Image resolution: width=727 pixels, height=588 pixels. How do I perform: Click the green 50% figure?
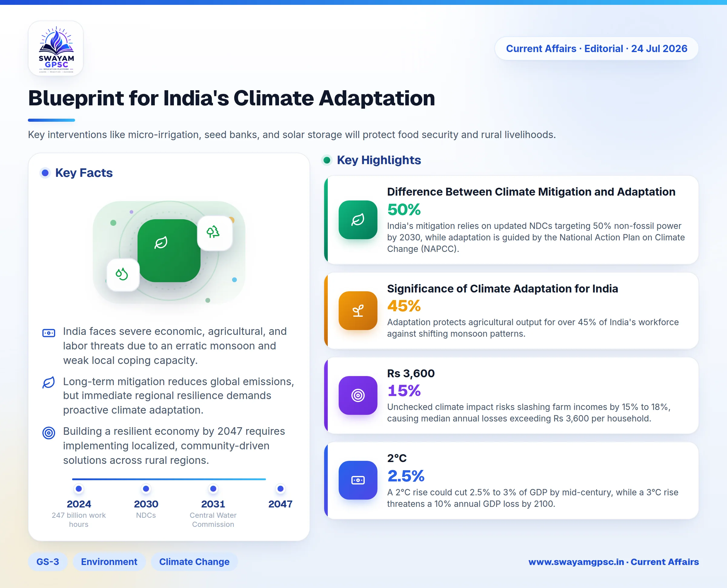404,210
